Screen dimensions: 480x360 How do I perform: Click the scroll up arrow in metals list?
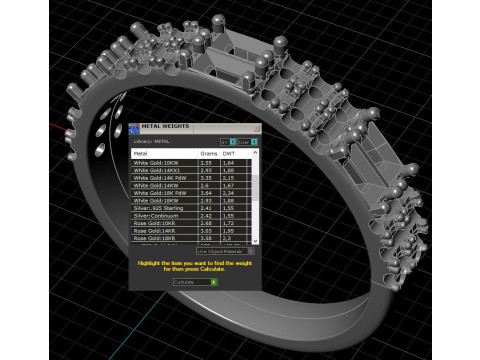255,152
